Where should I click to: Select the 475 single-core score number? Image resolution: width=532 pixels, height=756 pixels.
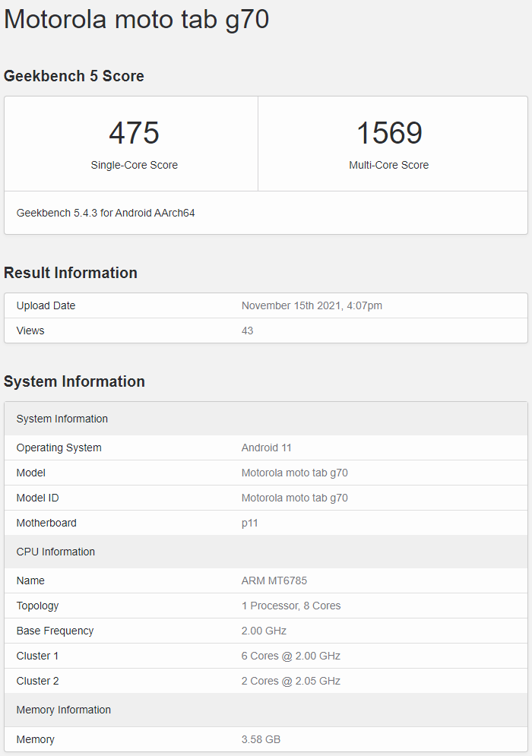click(134, 133)
